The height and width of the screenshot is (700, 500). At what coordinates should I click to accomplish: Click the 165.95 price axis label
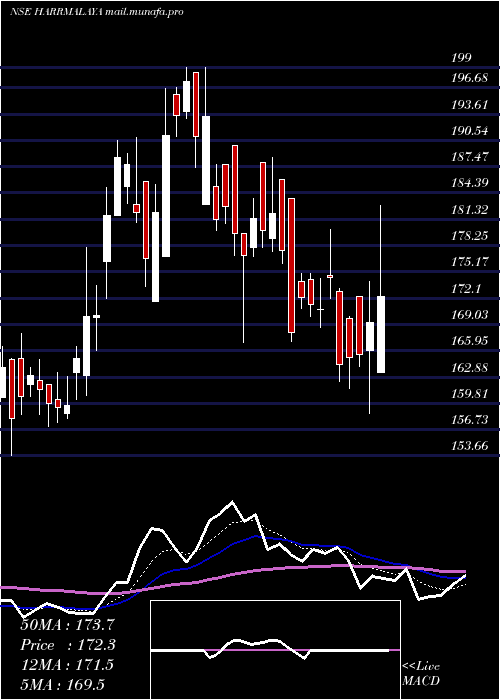tap(470, 341)
